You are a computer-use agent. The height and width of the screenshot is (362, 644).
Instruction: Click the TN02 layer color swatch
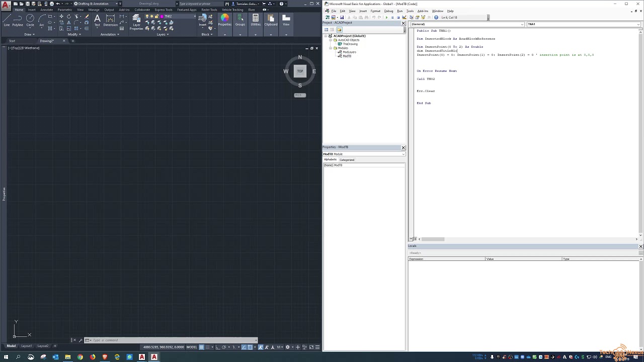click(163, 17)
